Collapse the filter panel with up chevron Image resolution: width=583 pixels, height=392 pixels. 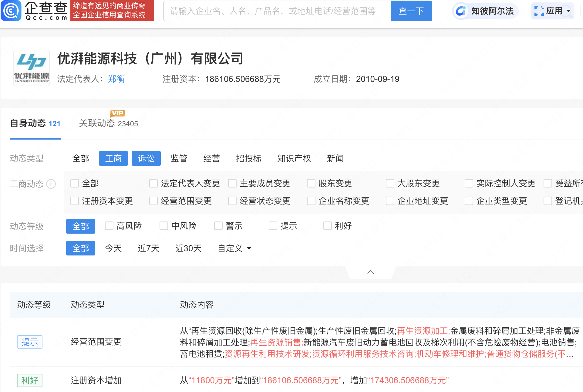point(370,272)
